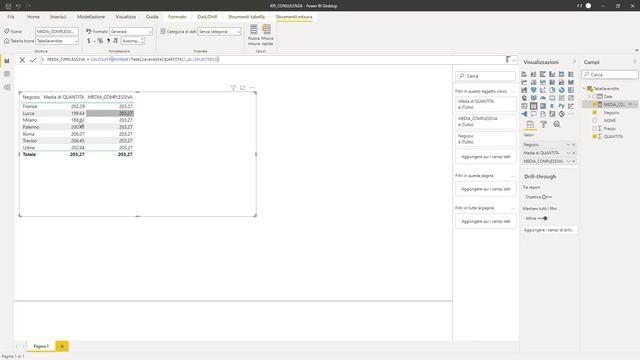Viewport: 640px width, 360px height.
Task: Switch to Report view in left sidebar
Action: click(7, 61)
